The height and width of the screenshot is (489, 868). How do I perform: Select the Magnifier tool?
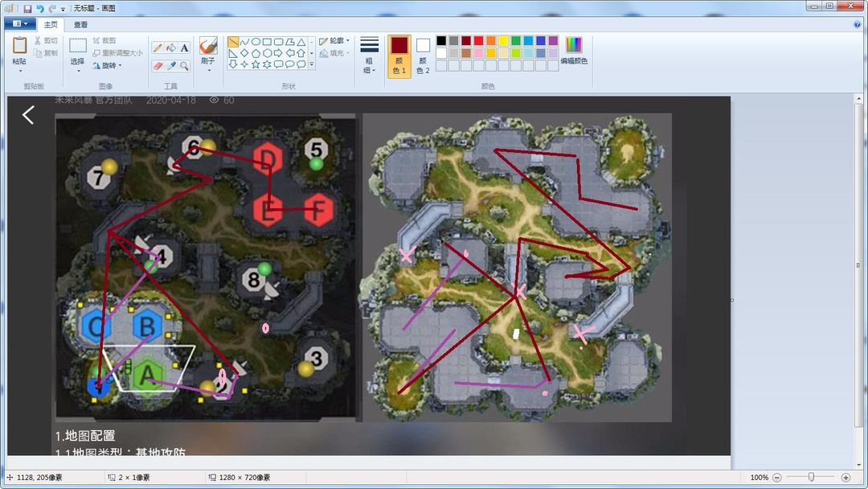pyautogui.click(x=184, y=66)
